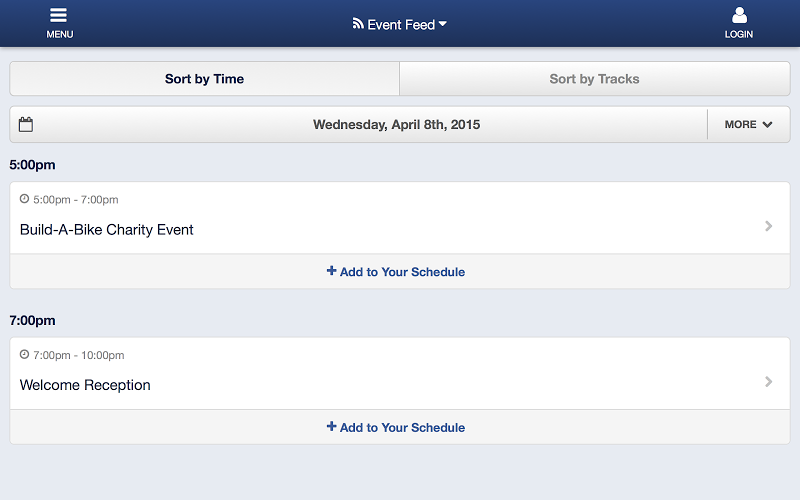Click the Login user icon

pos(739,16)
